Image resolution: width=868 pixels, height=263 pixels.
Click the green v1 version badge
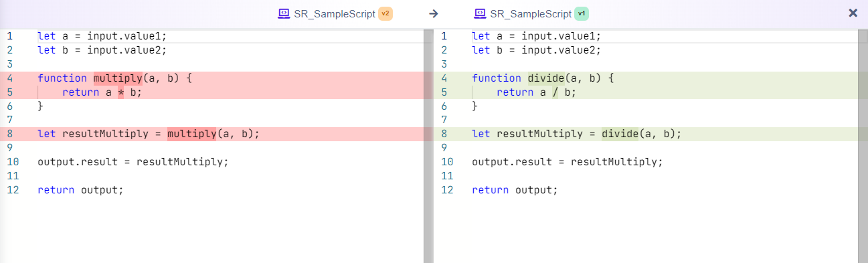tap(581, 13)
